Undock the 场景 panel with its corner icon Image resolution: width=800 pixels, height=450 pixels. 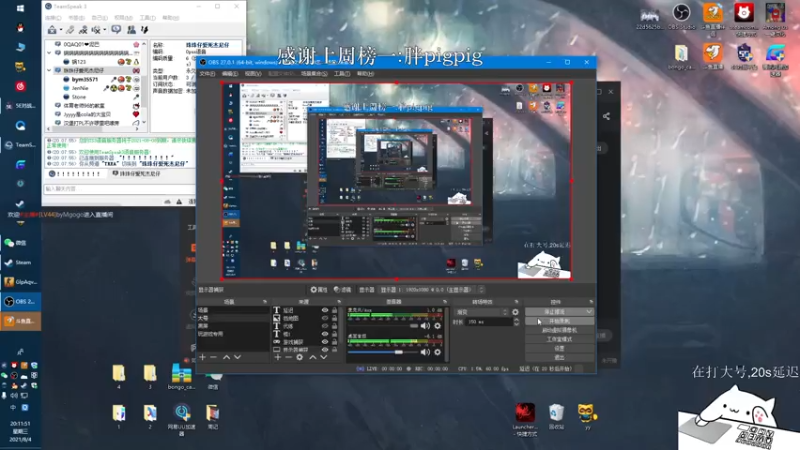(265, 302)
